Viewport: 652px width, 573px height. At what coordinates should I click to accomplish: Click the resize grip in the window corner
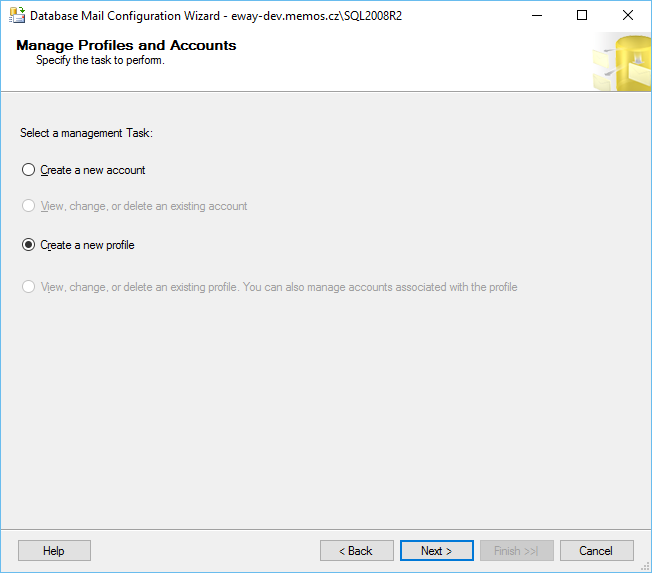coord(645,566)
